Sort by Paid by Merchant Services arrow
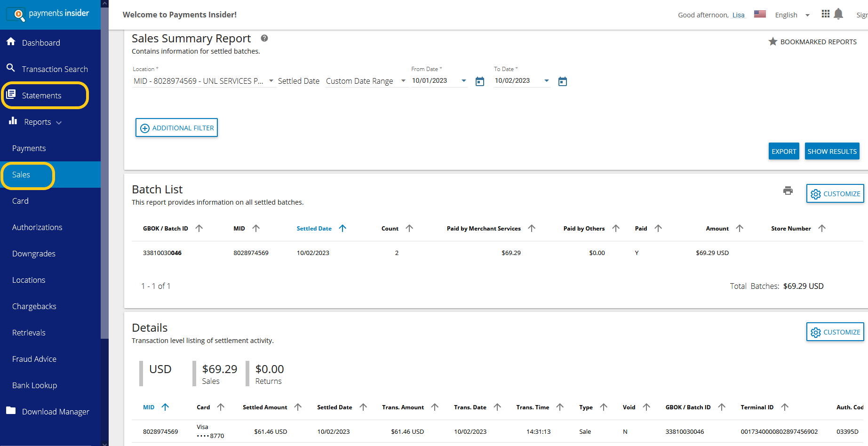This screenshot has height=446, width=868. [x=532, y=228]
